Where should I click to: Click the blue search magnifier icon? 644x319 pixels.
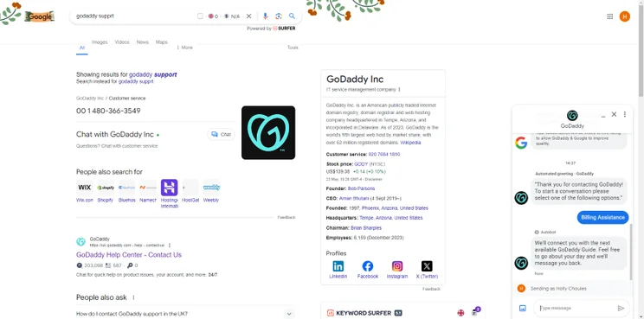(292, 16)
